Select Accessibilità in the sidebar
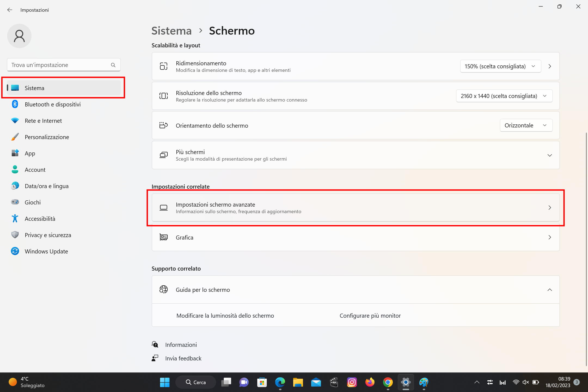 pyautogui.click(x=40, y=219)
